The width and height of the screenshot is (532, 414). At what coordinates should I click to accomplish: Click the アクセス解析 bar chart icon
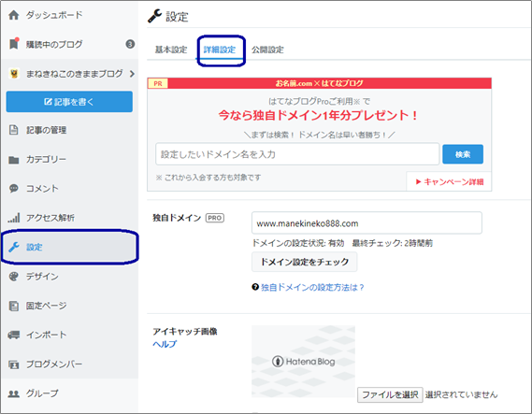coord(14,218)
